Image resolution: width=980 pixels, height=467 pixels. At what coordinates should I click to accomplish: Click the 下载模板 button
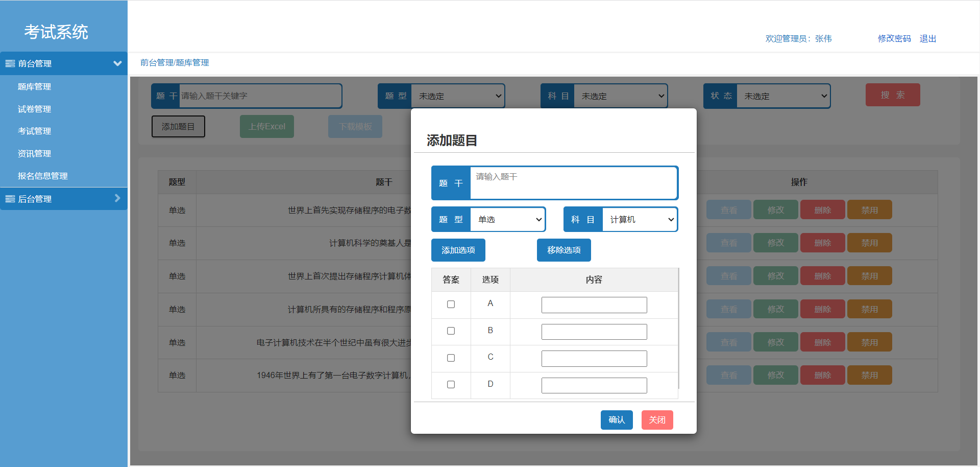355,127
